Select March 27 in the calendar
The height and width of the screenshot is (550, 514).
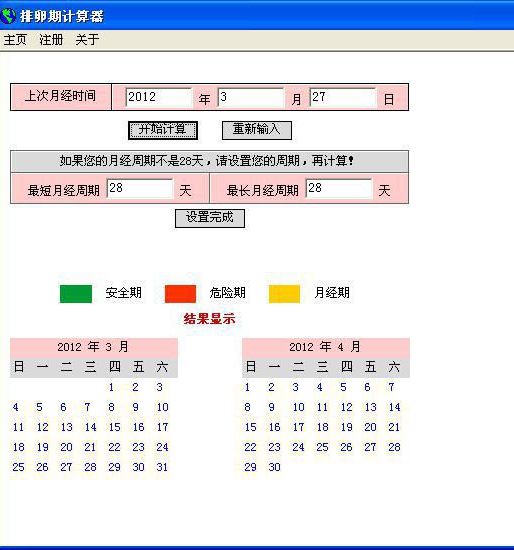click(66, 467)
